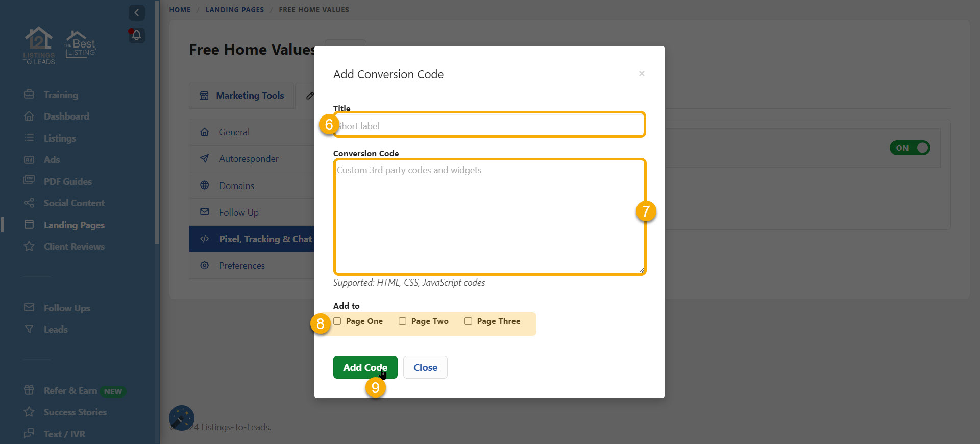Click the notification bell icon
Screen dimensions: 980x444
tap(136, 35)
